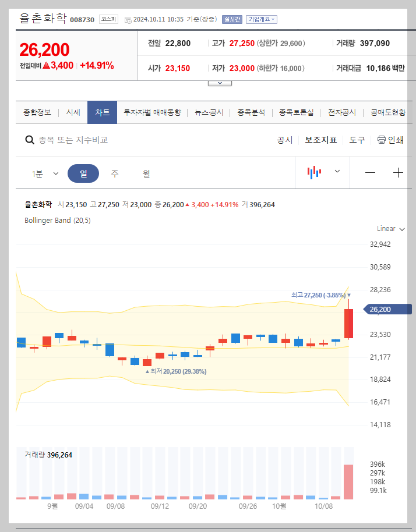Open the 도구 tools link
This screenshot has width=416, height=532.
tap(357, 140)
